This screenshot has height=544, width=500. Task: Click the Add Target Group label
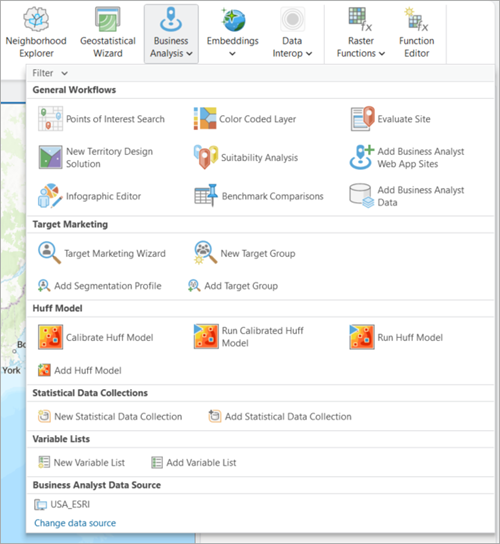[x=241, y=286]
